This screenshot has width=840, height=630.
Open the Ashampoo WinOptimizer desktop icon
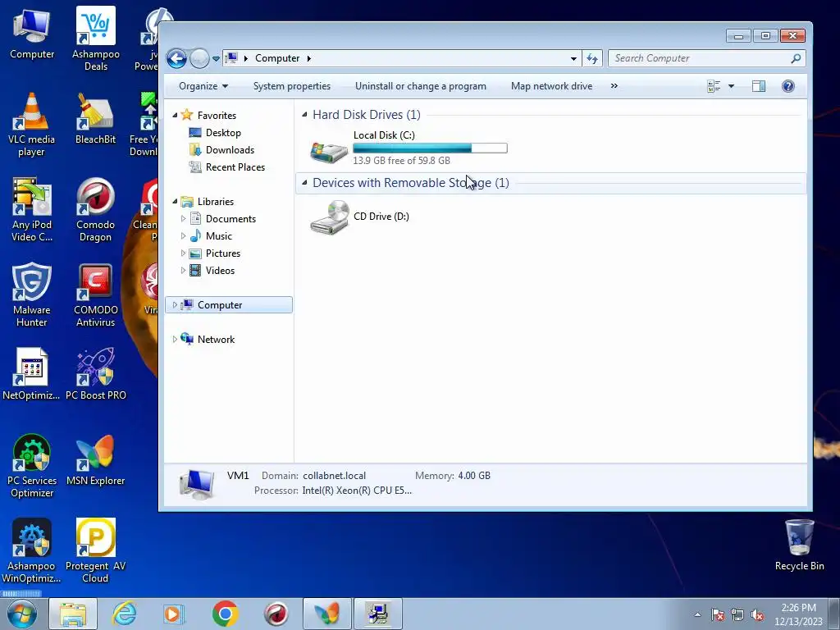tap(31, 550)
